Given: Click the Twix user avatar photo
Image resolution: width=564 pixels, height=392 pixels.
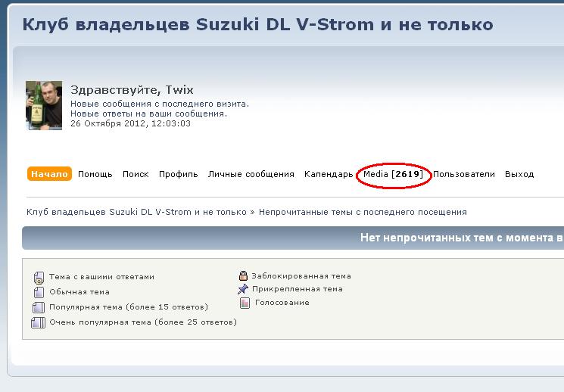Looking at the screenshot, I should click(44, 105).
